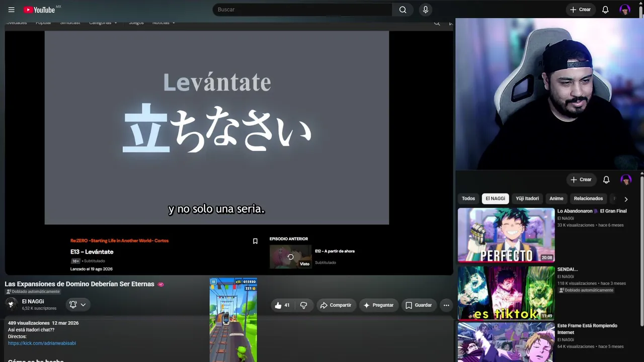The width and height of the screenshot is (644, 362).
Task: Dislike the video with the thumbs-down icon
Action: 303,305
